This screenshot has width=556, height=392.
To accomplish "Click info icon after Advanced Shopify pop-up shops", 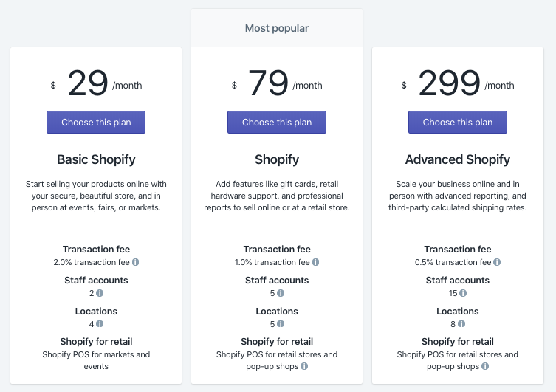I will point(485,366).
